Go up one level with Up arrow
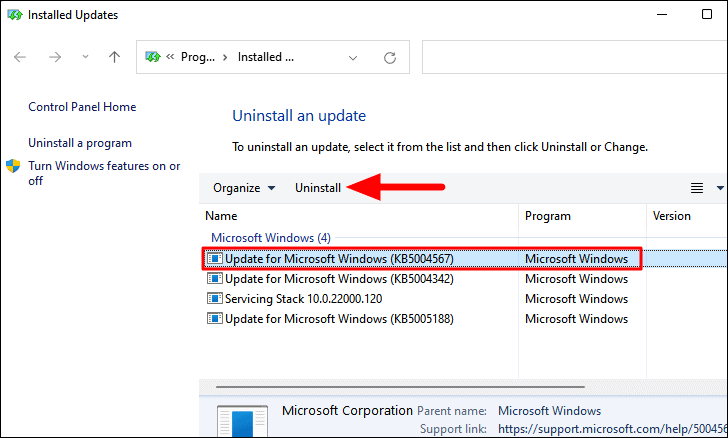Viewport: 728px width, 438px height. coord(114,57)
